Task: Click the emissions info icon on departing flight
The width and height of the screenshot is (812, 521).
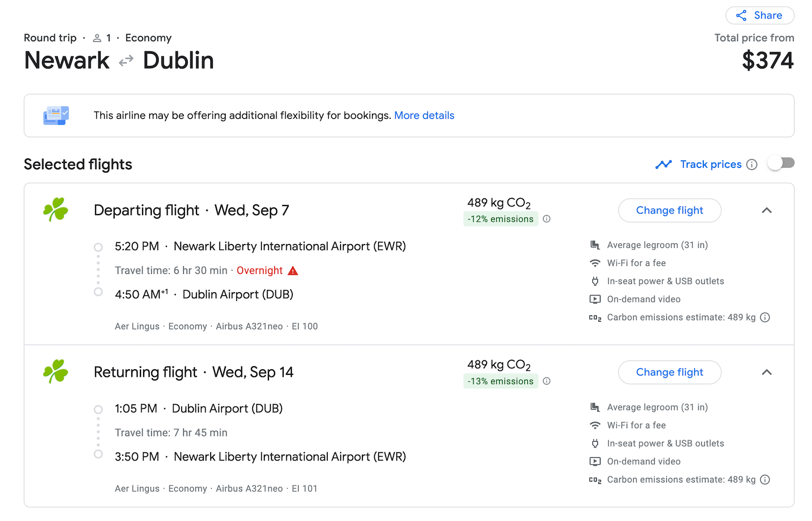Action: pyautogui.click(x=547, y=219)
